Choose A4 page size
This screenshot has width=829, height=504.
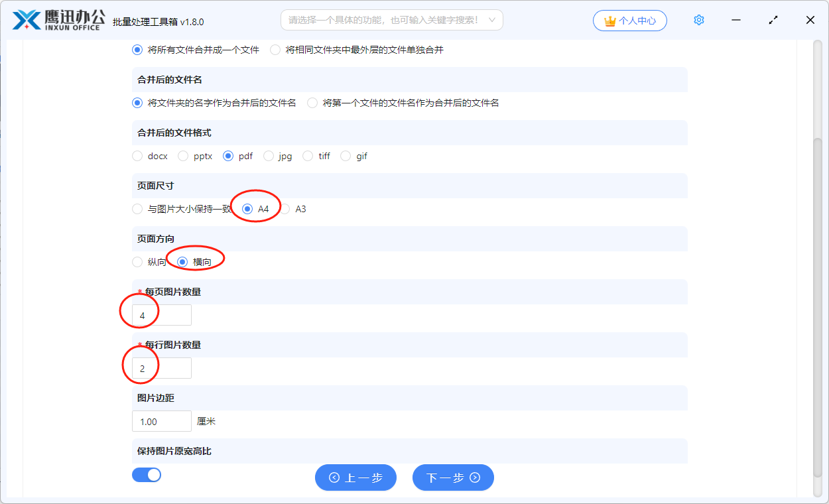(255, 209)
